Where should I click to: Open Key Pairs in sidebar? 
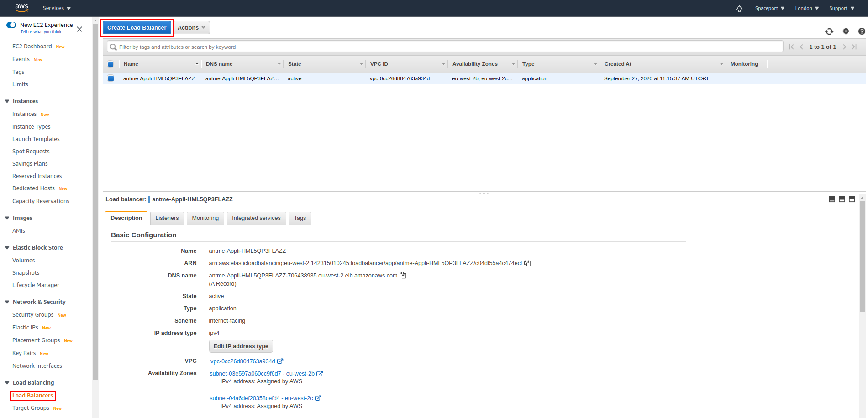[24, 353]
